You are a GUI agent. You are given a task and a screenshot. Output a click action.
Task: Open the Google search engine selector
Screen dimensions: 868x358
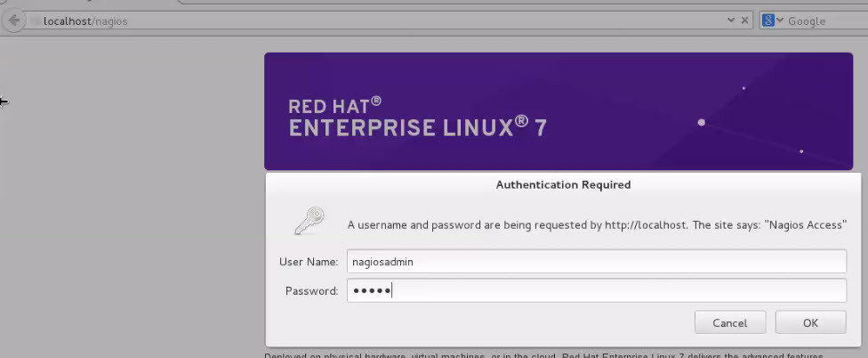(773, 21)
